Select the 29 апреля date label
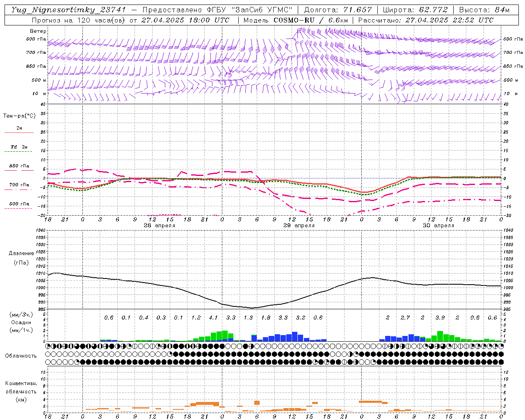The image size is (525, 420). click(299, 226)
